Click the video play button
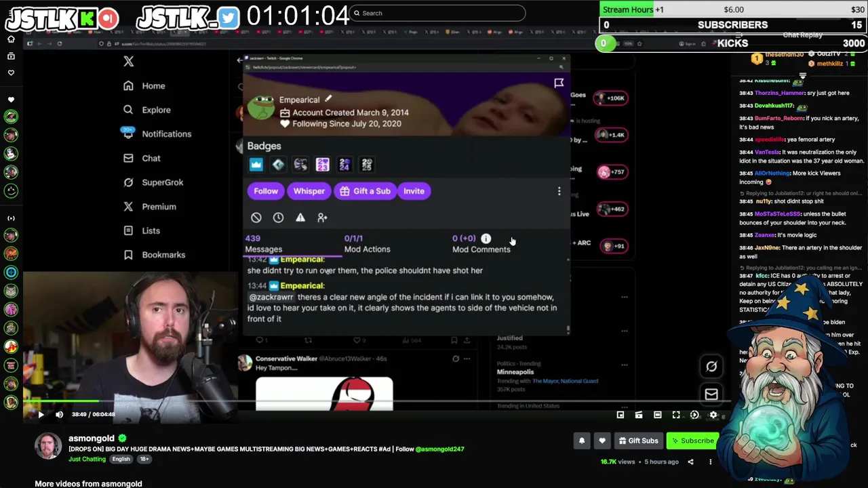 (x=41, y=414)
